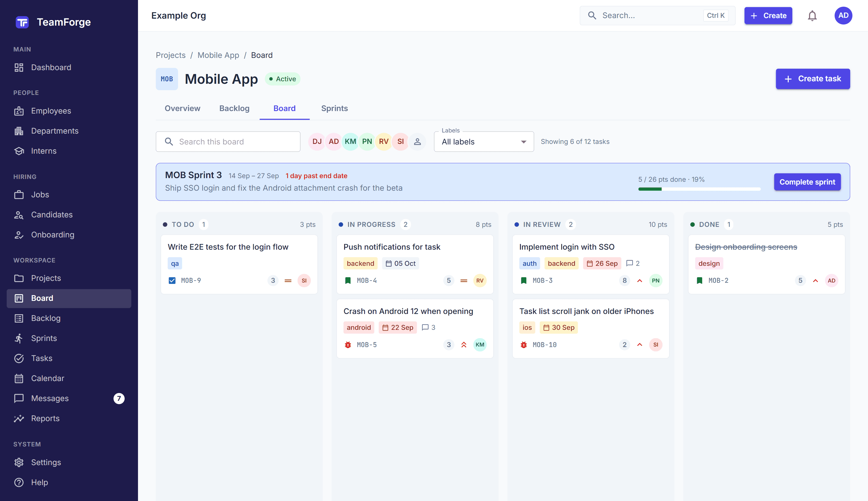
Task: Open Sprints from sidebar
Action: [69, 338]
